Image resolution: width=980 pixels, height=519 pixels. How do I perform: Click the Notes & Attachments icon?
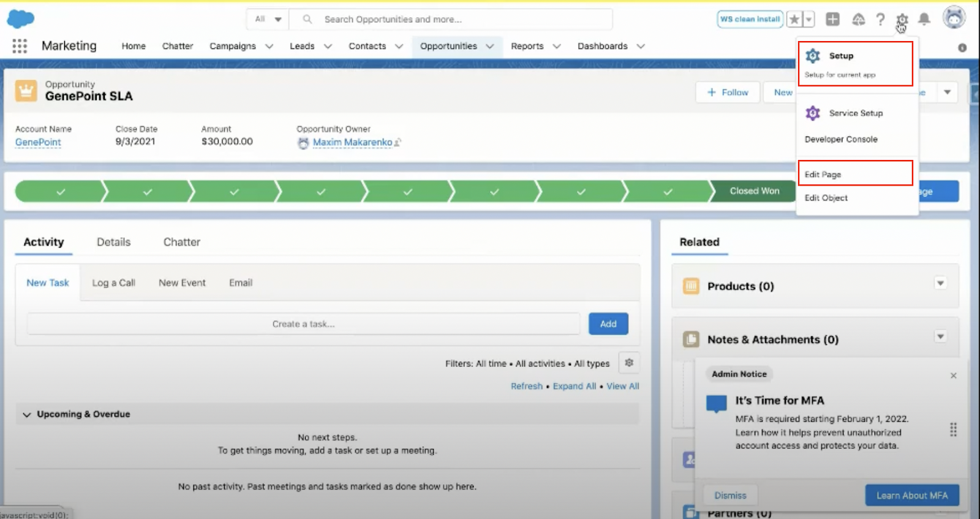tap(691, 339)
